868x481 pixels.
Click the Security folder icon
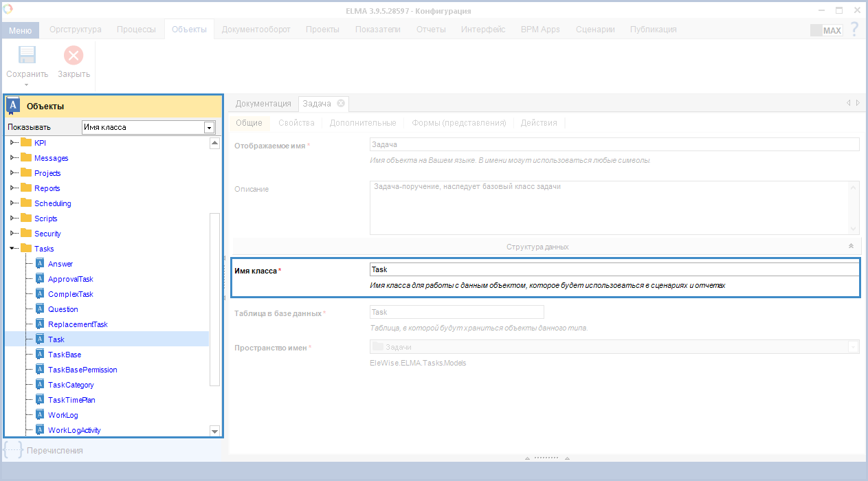coord(26,233)
